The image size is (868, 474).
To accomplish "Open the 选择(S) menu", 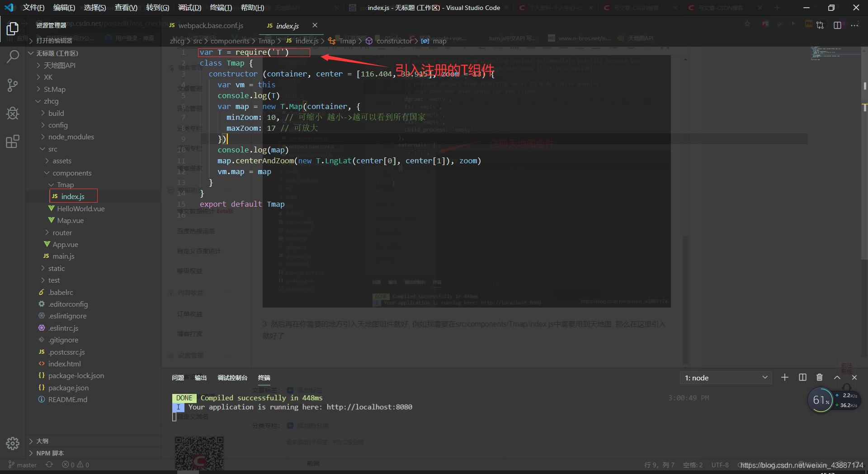I will pyautogui.click(x=95, y=8).
